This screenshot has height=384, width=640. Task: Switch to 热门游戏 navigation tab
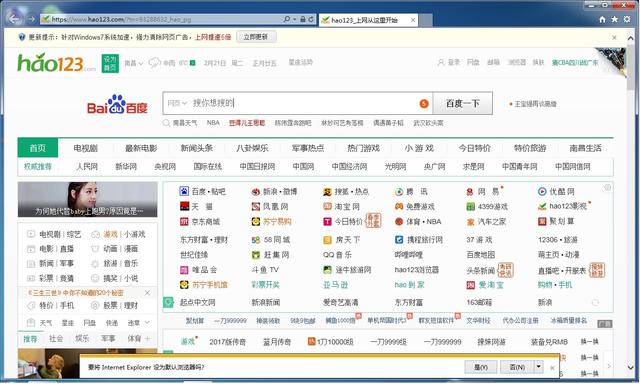click(363, 148)
